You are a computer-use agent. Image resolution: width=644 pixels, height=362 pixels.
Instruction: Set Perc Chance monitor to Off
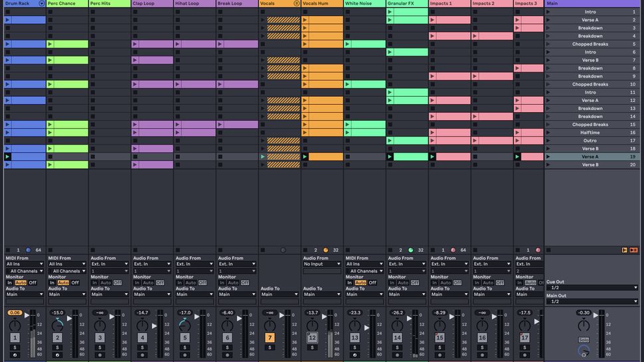pyautogui.click(x=75, y=282)
